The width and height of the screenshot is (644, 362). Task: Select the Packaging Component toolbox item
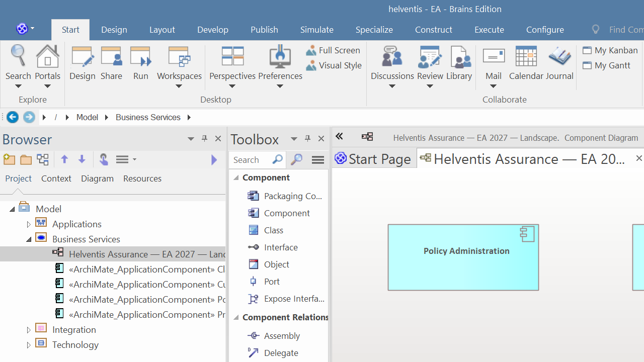click(285, 196)
